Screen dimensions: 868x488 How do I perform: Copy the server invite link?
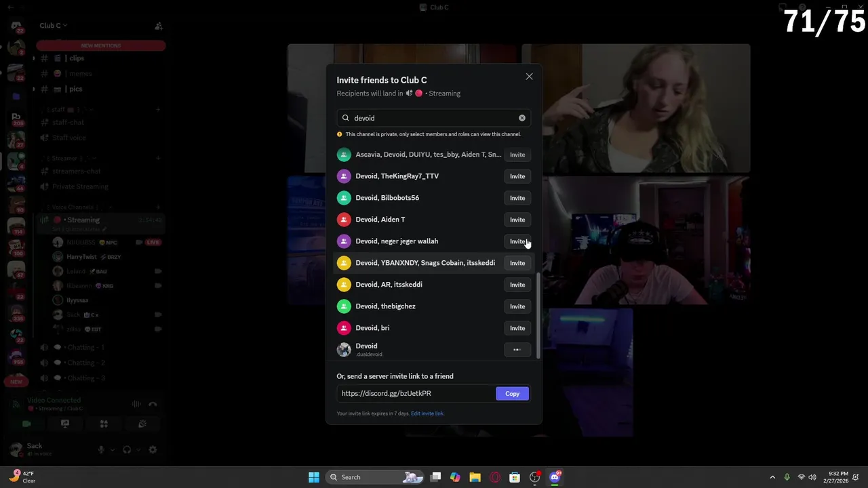(512, 394)
